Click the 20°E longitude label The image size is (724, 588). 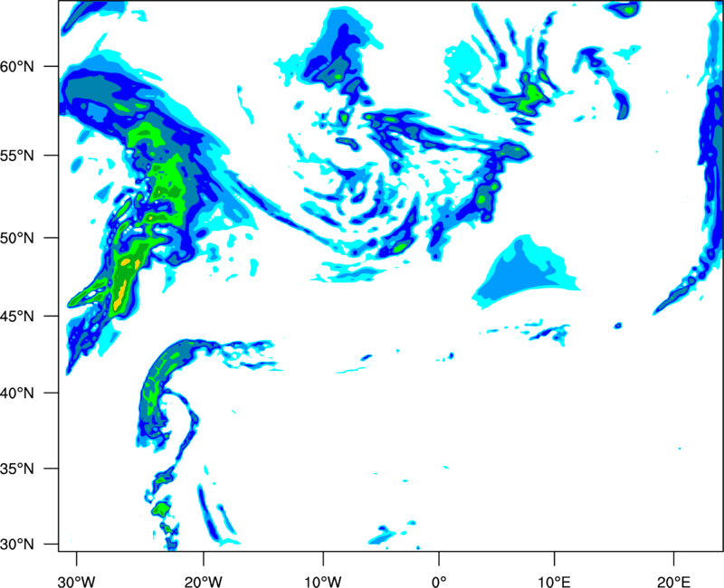click(x=673, y=582)
